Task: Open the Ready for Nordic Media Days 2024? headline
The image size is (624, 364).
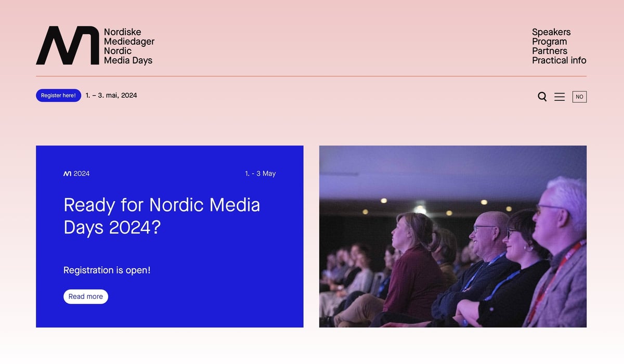Action: tap(162, 216)
